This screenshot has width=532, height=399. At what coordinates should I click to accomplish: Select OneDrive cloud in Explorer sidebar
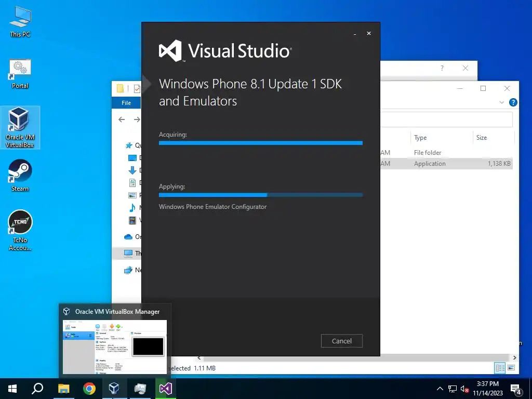(x=128, y=237)
